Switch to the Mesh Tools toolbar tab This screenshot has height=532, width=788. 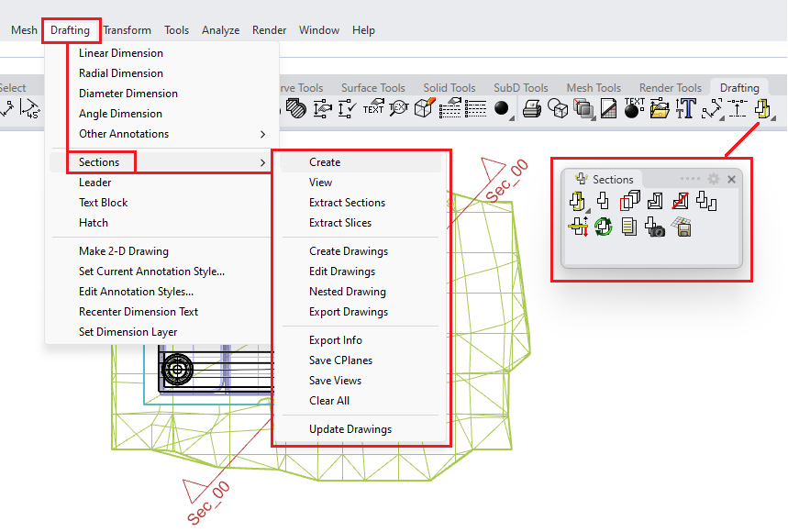pyautogui.click(x=594, y=87)
